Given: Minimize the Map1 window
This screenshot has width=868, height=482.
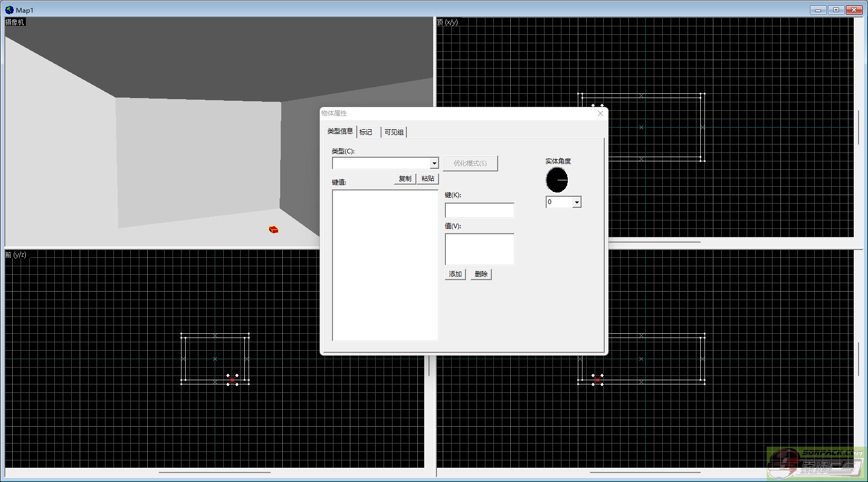Looking at the screenshot, I should point(818,10).
